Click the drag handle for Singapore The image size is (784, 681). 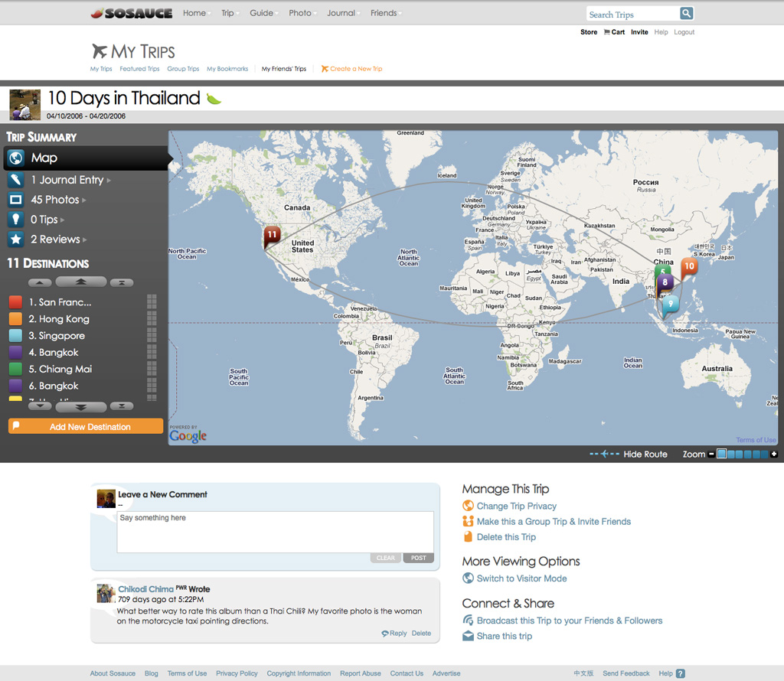(x=152, y=336)
